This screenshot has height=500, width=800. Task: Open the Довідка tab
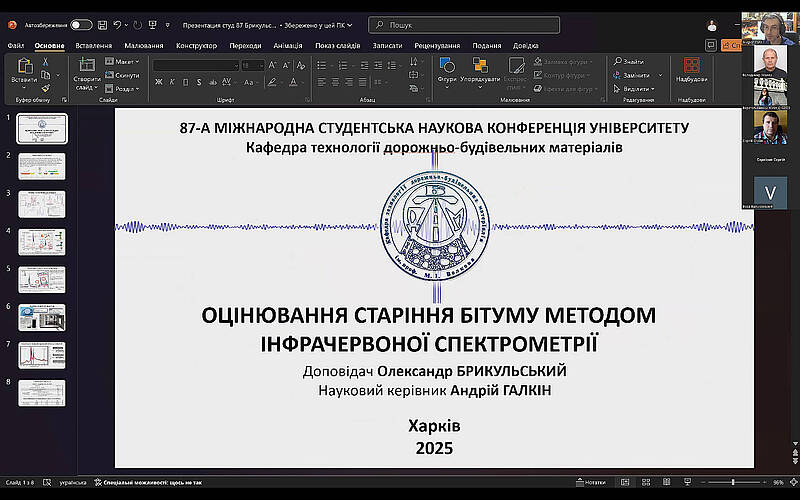[526, 45]
